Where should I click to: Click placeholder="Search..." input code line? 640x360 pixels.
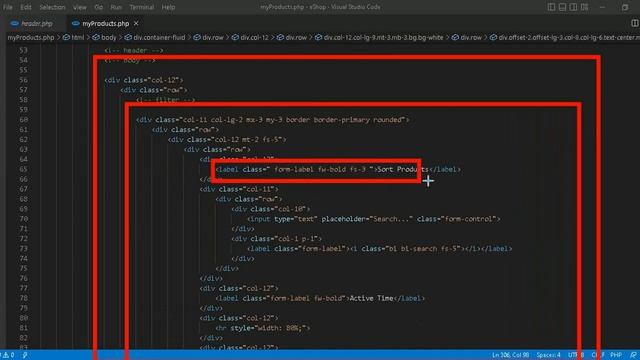point(373,219)
